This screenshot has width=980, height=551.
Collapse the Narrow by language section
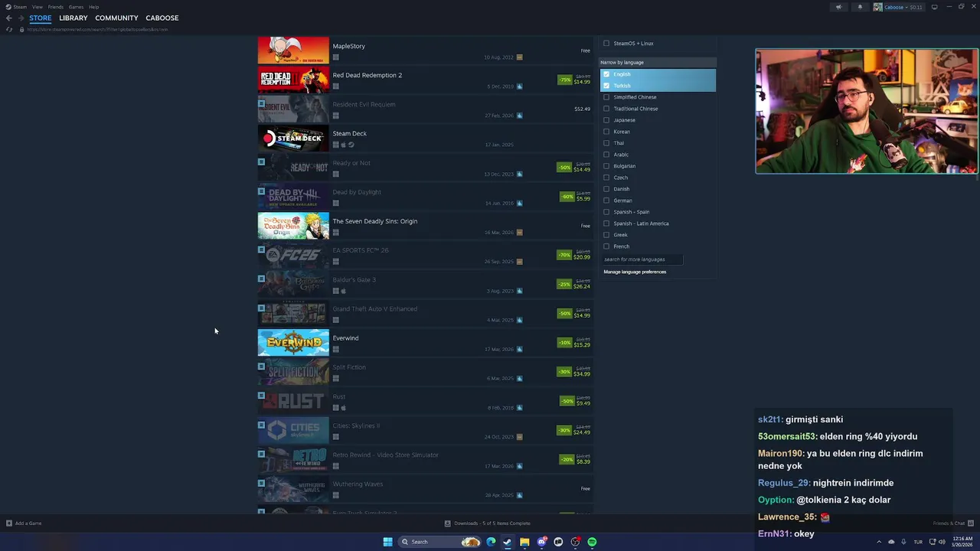coord(658,62)
